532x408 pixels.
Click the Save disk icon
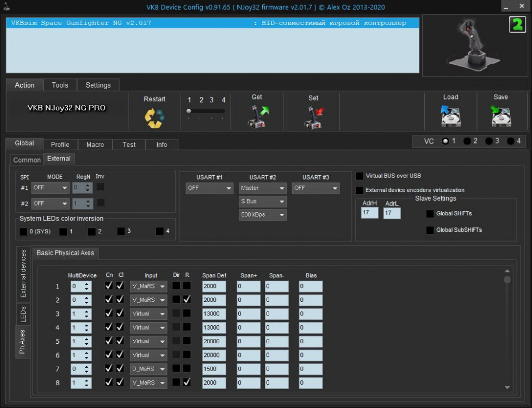tap(500, 116)
